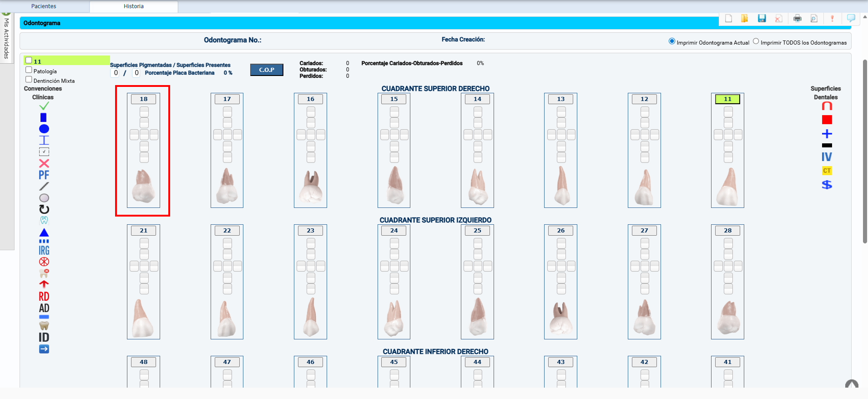The image size is (868, 399).
Task: Select Imprimir TODOS los Odontogramas radio button
Action: pyautogui.click(x=756, y=41)
